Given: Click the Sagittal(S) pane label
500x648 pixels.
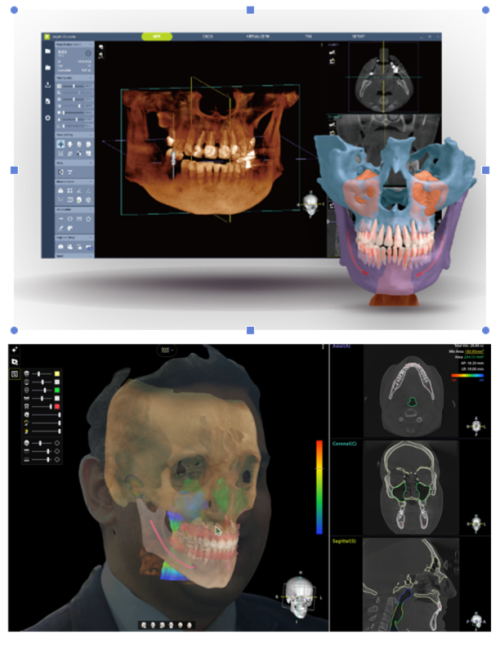Looking at the screenshot, I should click(x=344, y=541).
